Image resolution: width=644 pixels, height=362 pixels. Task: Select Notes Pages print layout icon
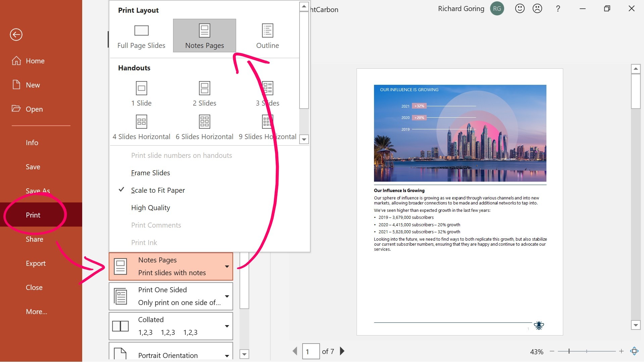click(204, 35)
